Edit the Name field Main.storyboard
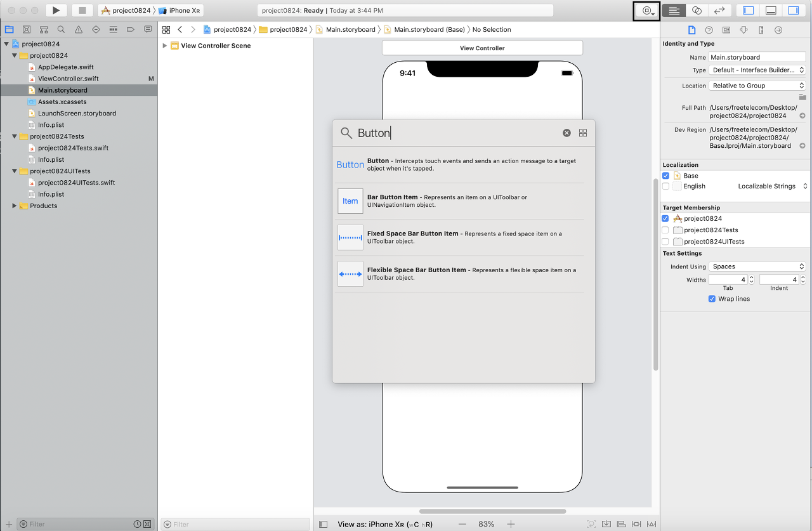Screen dimensions: 812x531 [757, 57]
